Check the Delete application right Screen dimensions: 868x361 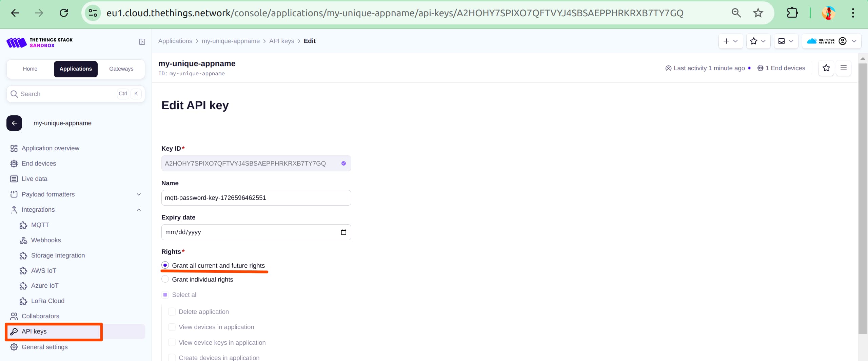tap(172, 311)
